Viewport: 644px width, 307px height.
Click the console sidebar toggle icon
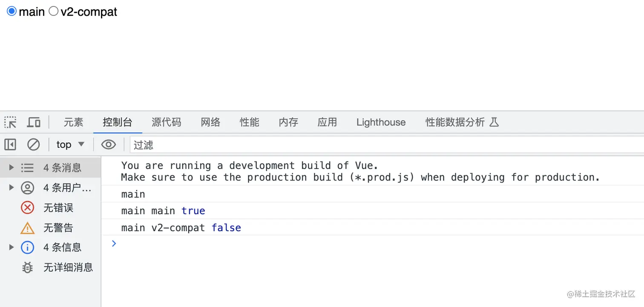pyautogui.click(x=10, y=145)
